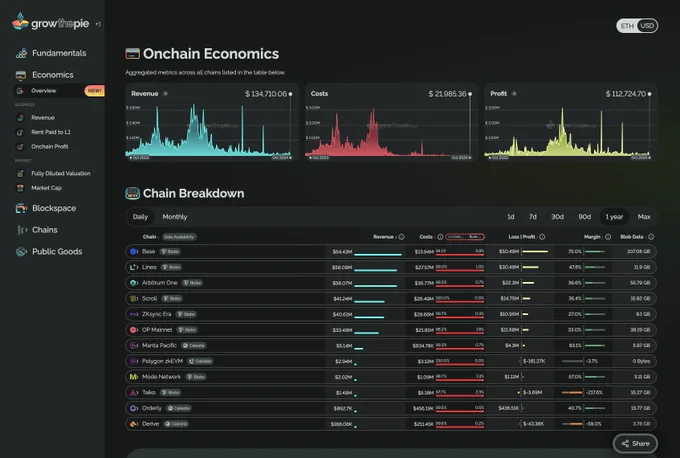Open Profit card arrow link
The image size is (680, 458).
coord(514,94)
